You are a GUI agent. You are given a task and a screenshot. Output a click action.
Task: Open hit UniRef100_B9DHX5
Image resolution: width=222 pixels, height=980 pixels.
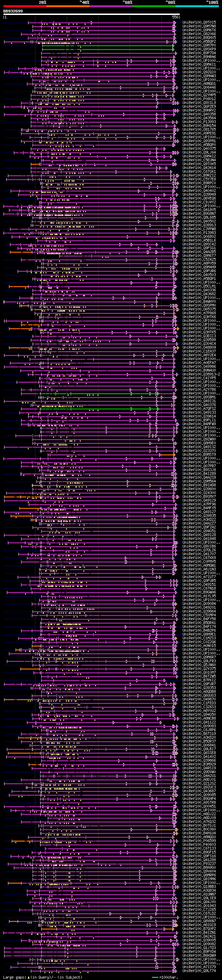click(x=199, y=38)
